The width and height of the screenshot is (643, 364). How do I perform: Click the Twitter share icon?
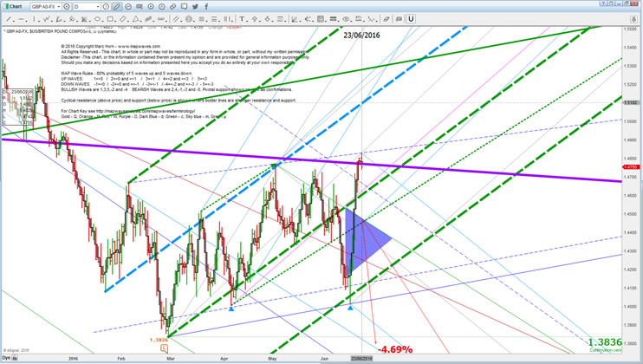coord(195,7)
